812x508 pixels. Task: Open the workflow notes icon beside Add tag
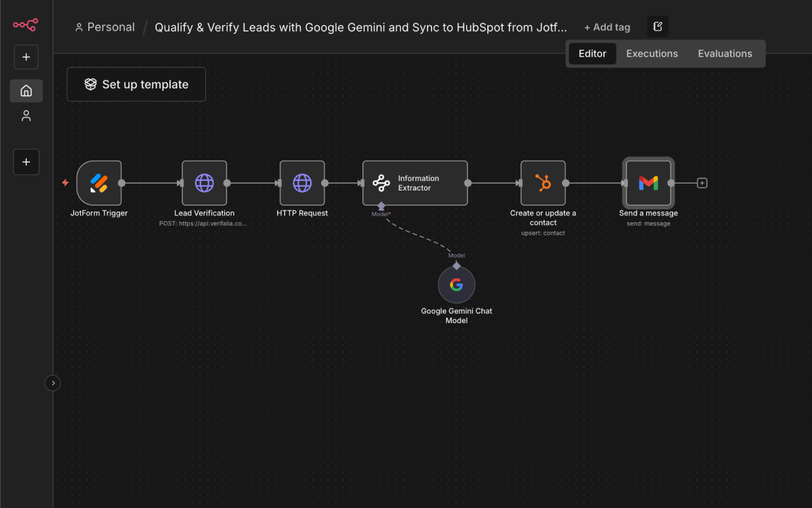pos(657,26)
